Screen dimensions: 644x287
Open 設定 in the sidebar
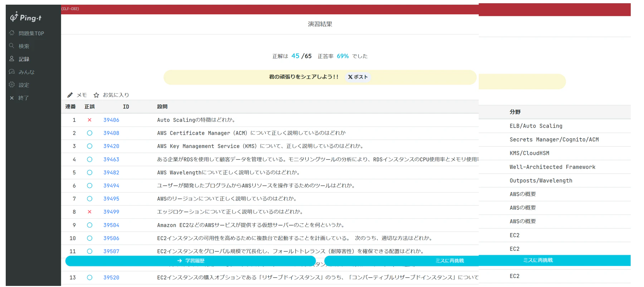pos(24,85)
